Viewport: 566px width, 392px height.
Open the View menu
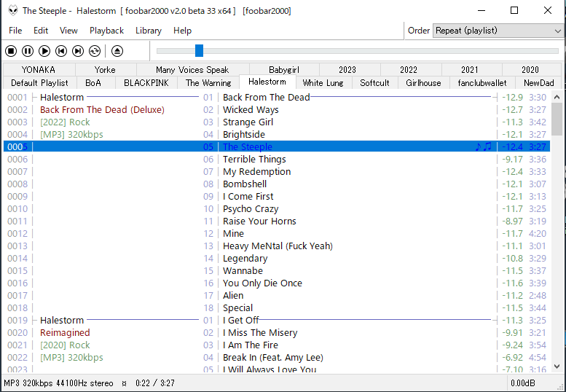click(x=68, y=31)
